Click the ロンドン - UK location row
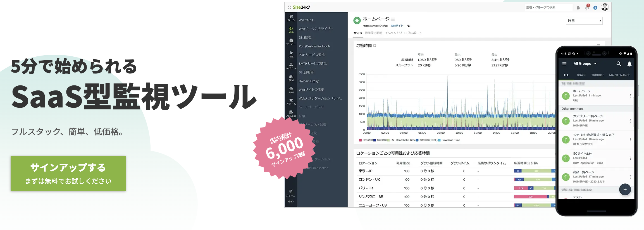The image size is (644, 230). pyautogui.click(x=456, y=179)
